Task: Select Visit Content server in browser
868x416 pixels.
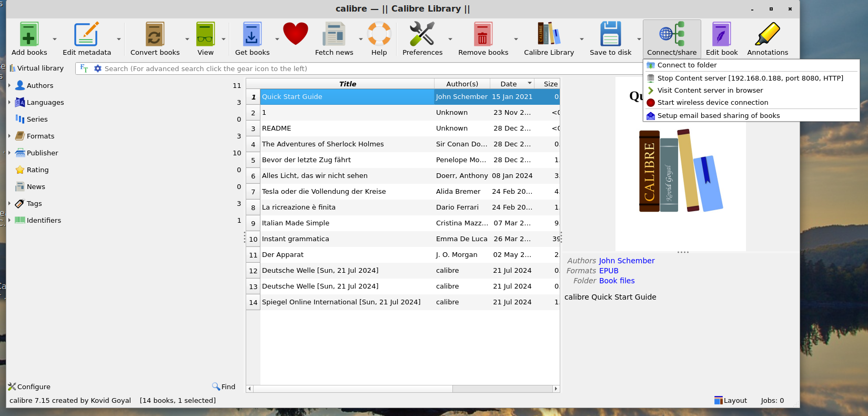Action: tap(751, 91)
